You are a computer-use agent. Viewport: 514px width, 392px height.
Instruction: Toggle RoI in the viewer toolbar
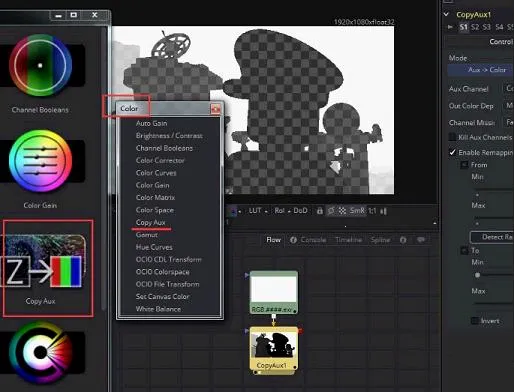[x=279, y=211]
